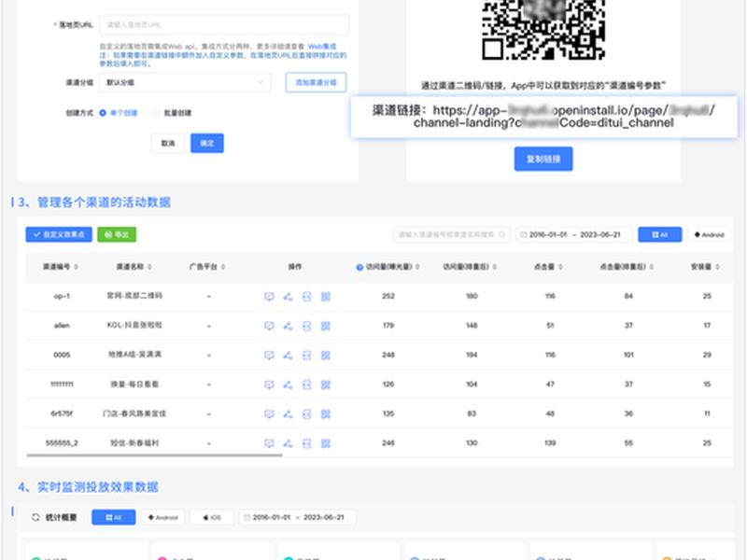747x560 pixels.
Task: Sort by 点击量 column header
Action: [x=561, y=267]
